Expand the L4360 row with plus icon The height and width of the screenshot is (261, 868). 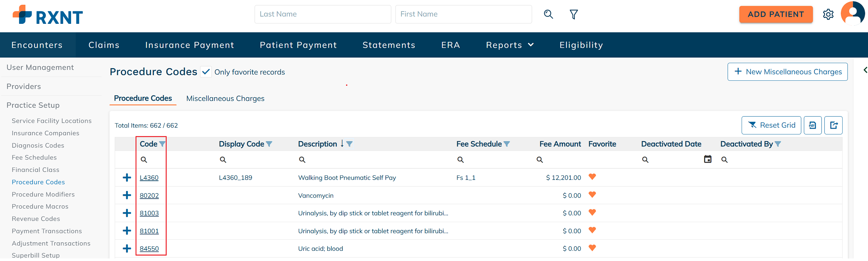coord(127,178)
